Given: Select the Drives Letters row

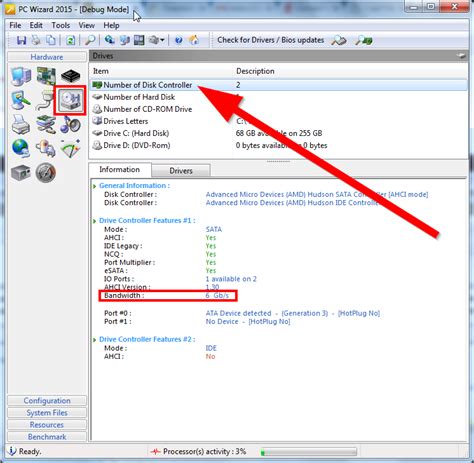Looking at the screenshot, I should 279,121.
